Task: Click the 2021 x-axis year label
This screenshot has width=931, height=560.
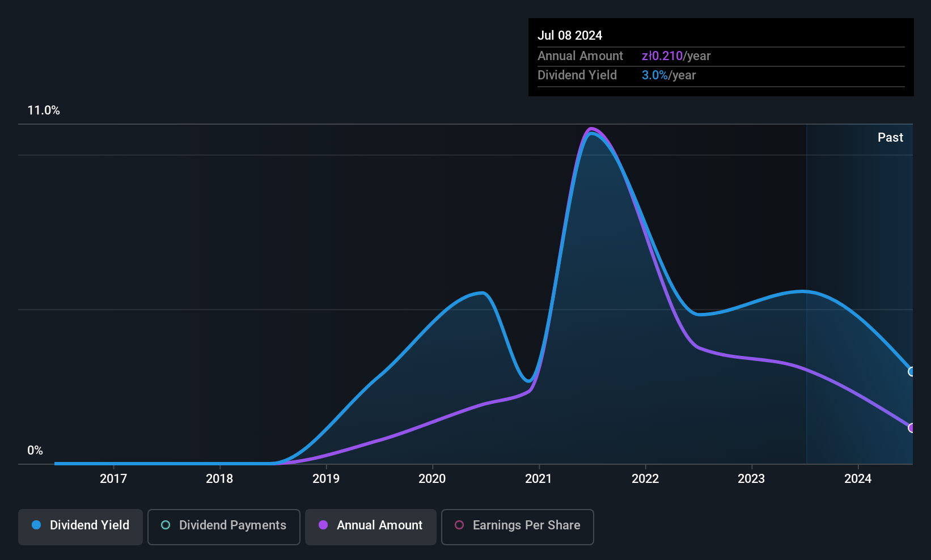Action: click(x=539, y=479)
